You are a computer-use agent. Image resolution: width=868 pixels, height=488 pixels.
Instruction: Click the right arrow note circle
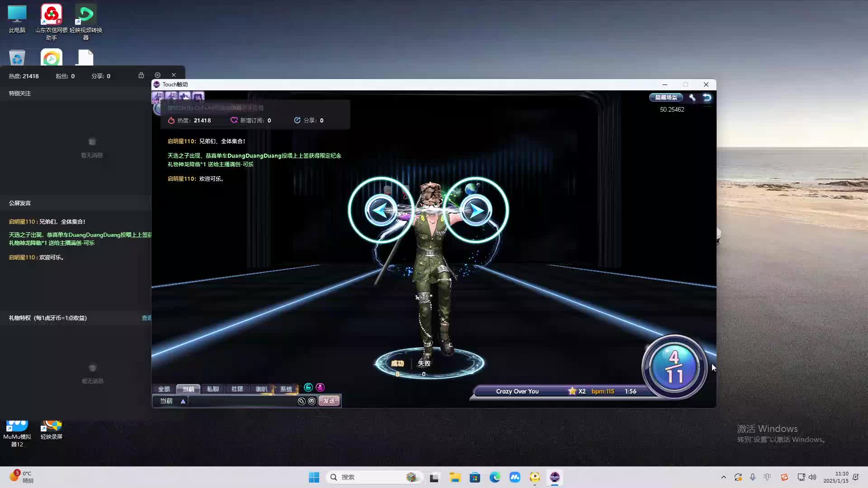pyautogui.click(x=475, y=210)
